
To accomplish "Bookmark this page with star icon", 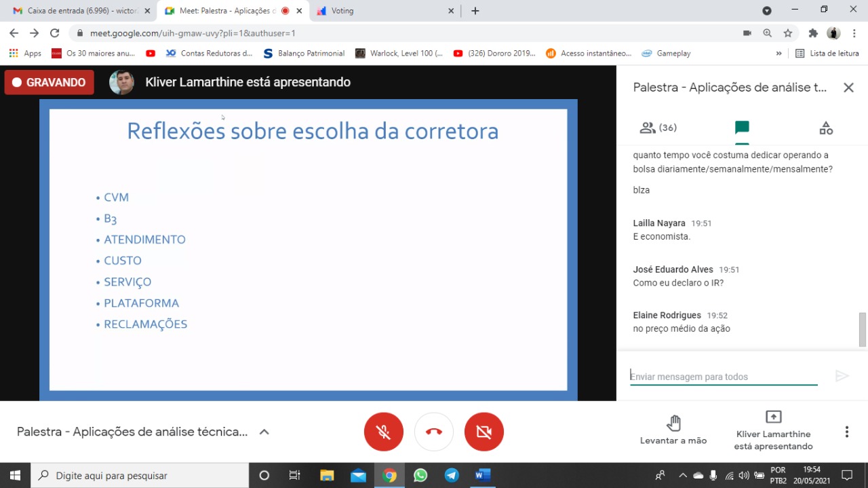I will click(788, 33).
